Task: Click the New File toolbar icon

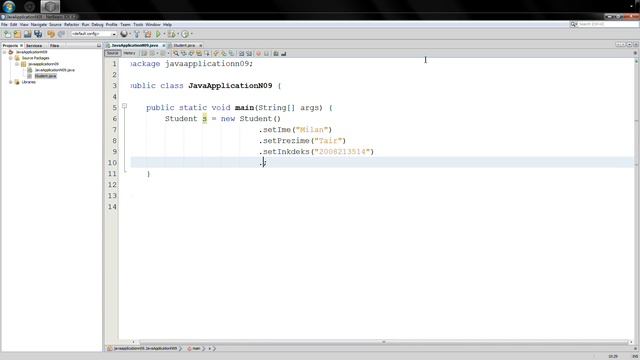Action: coord(7,34)
